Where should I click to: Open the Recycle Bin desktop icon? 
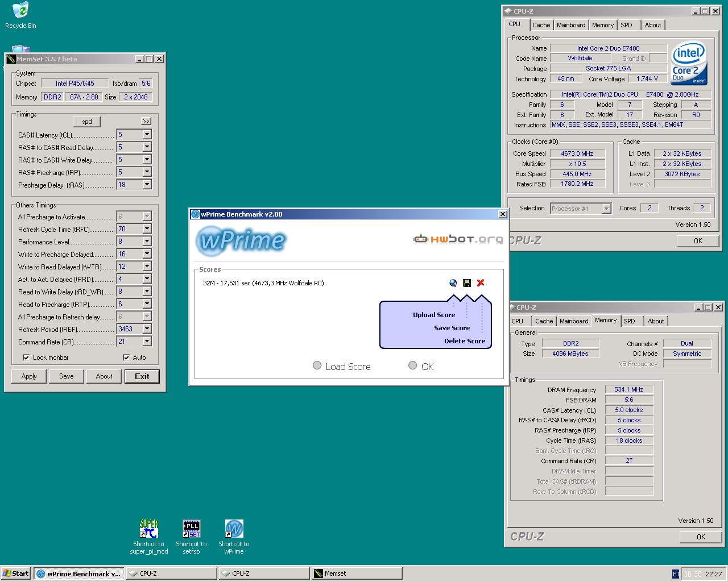click(x=20, y=15)
